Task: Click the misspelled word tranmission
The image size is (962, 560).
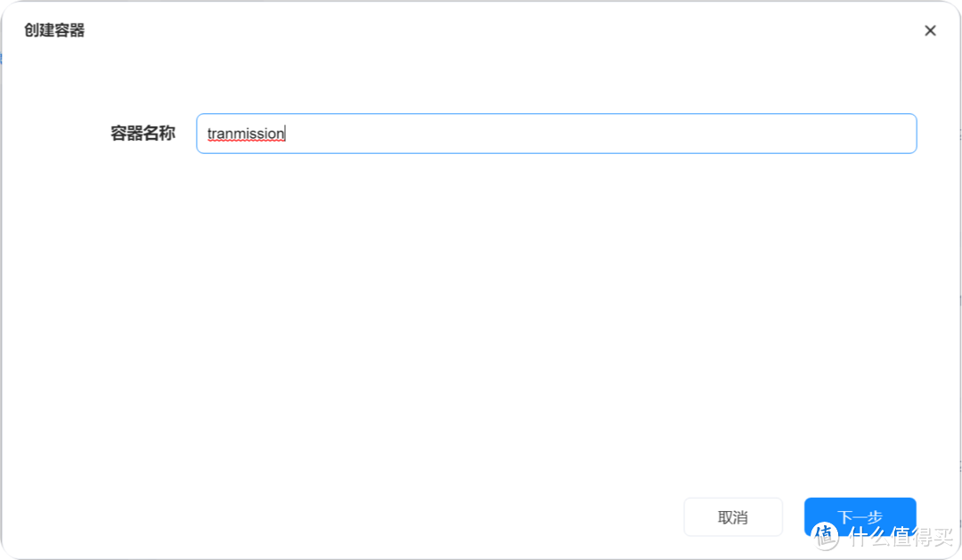Action: 246,134
